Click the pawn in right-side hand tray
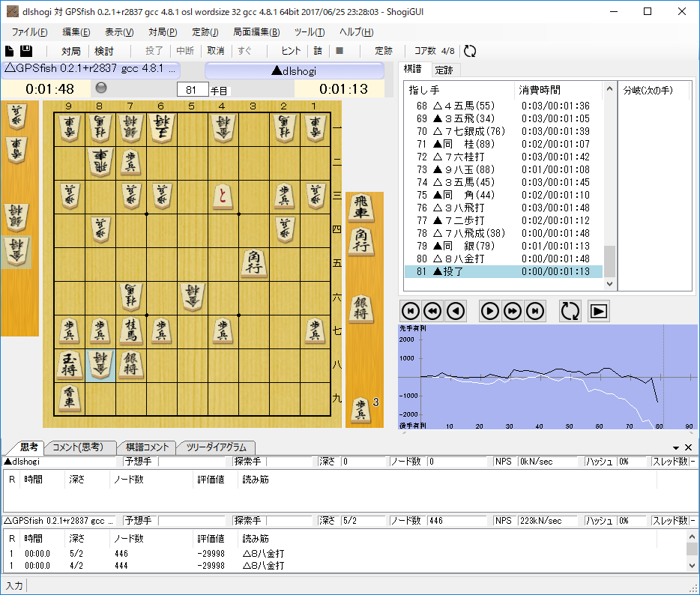 [x=360, y=410]
